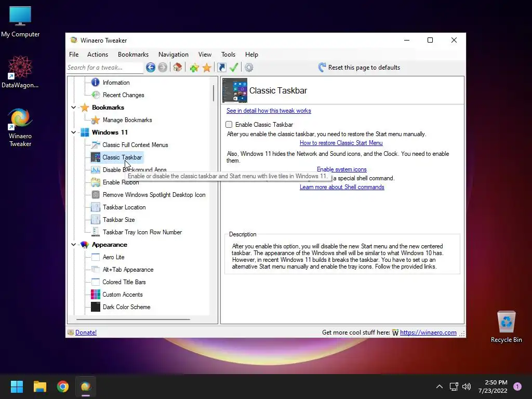Select 'Enable Ribbon' tree item
The height and width of the screenshot is (399, 532).
[121, 182]
